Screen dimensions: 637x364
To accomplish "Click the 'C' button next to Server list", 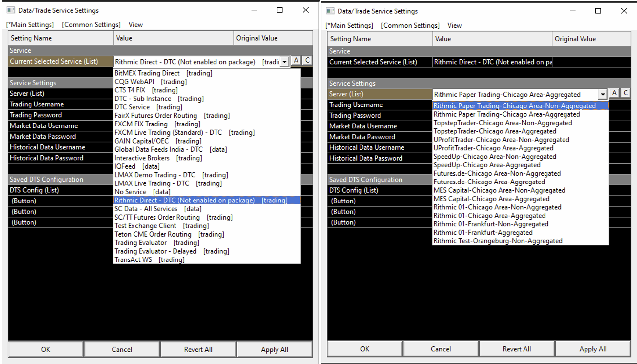I will [x=626, y=93].
